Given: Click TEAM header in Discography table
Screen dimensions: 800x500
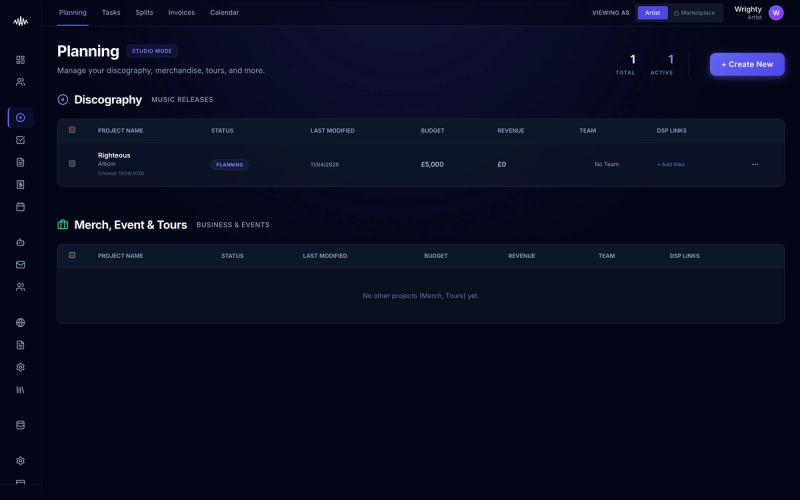Looking at the screenshot, I should click(588, 131).
